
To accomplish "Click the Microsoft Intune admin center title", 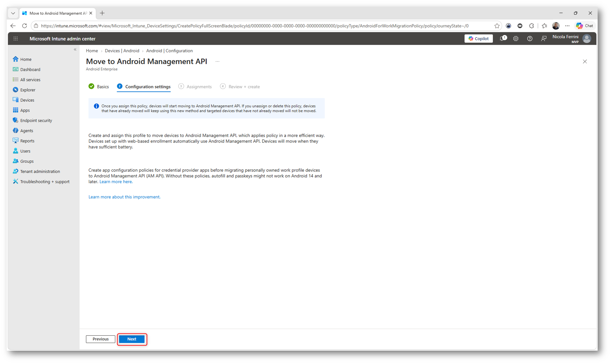I will pos(62,38).
